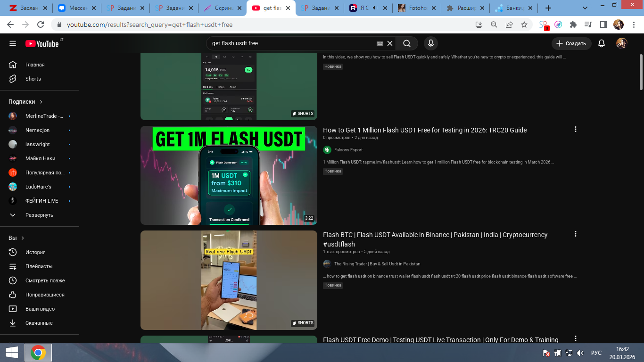Screen dimensions: 644x362
Task: Play the Real one Flash USDT Shorts thumbnail
Action: coord(229,280)
